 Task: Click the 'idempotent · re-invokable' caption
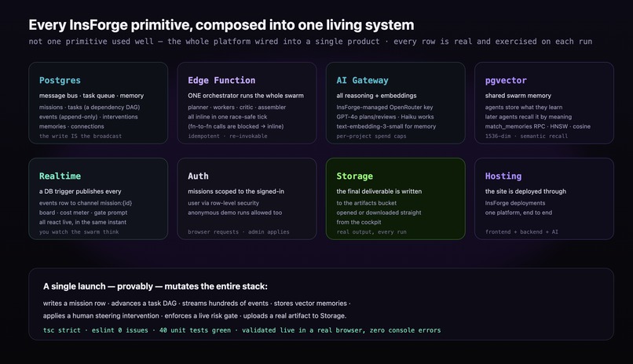pyautogui.click(x=227, y=136)
